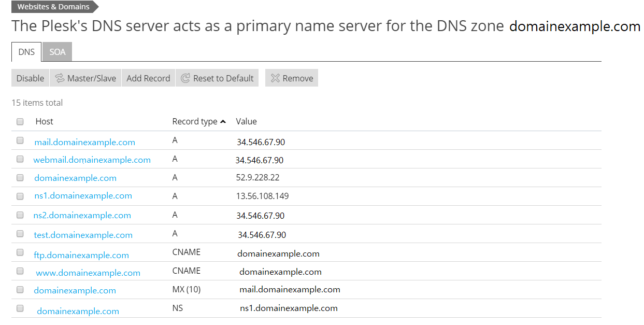Image resolution: width=644 pixels, height=325 pixels.
Task: Click the mail.domainexample.com value in the MX row
Action: tap(290, 289)
